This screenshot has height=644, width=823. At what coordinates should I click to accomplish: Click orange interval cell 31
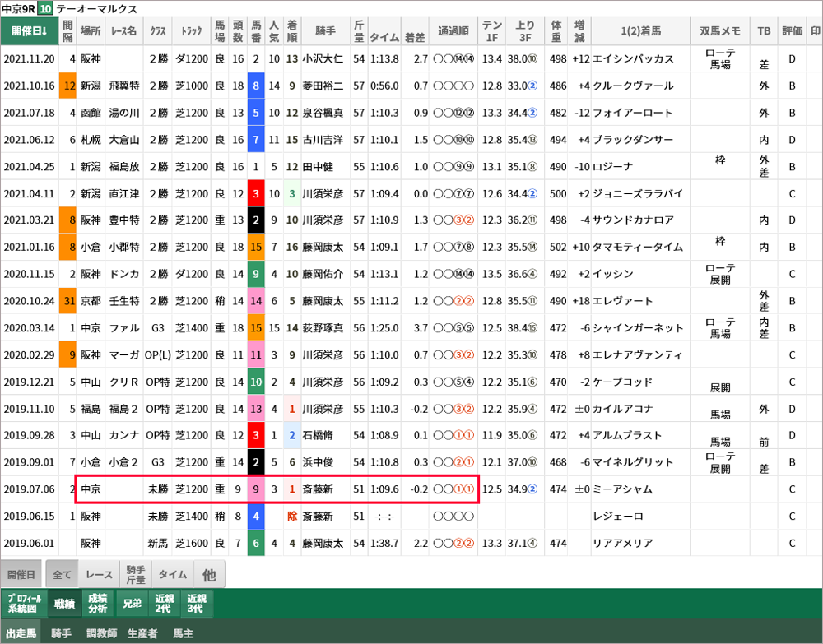click(x=67, y=301)
